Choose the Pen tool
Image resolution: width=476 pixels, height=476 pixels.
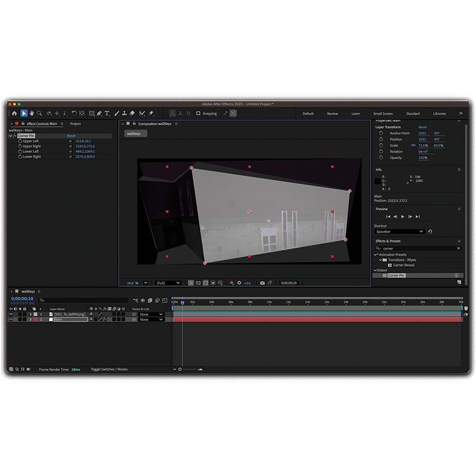pyautogui.click(x=99, y=113)
